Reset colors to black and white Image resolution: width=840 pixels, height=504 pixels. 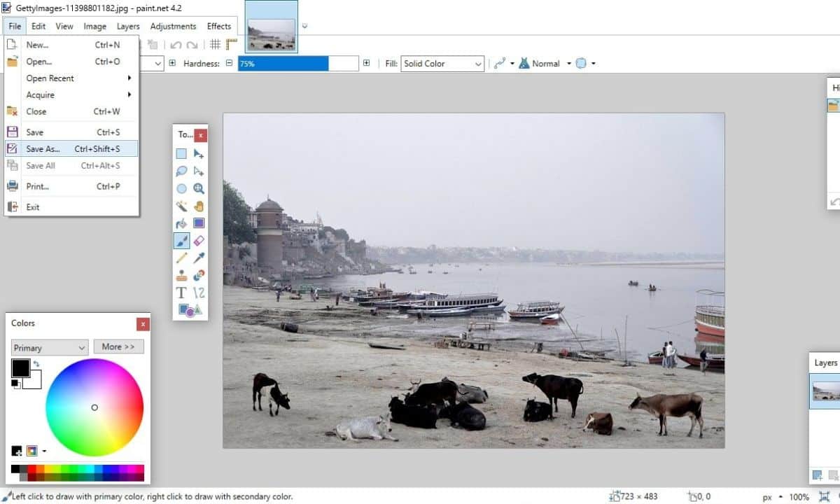(x=15, y=383)
